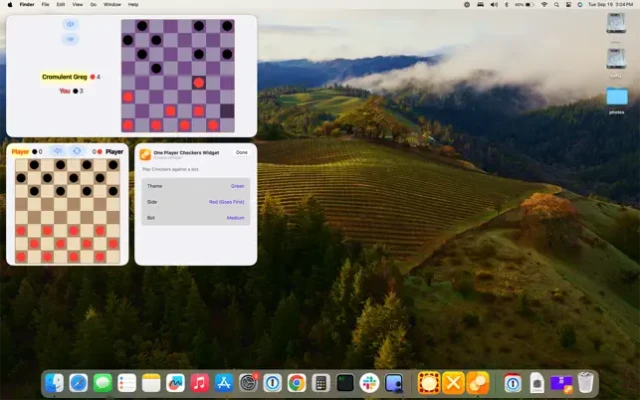
Task: Open the Music app in the dock
Action: tap(200, 383)
